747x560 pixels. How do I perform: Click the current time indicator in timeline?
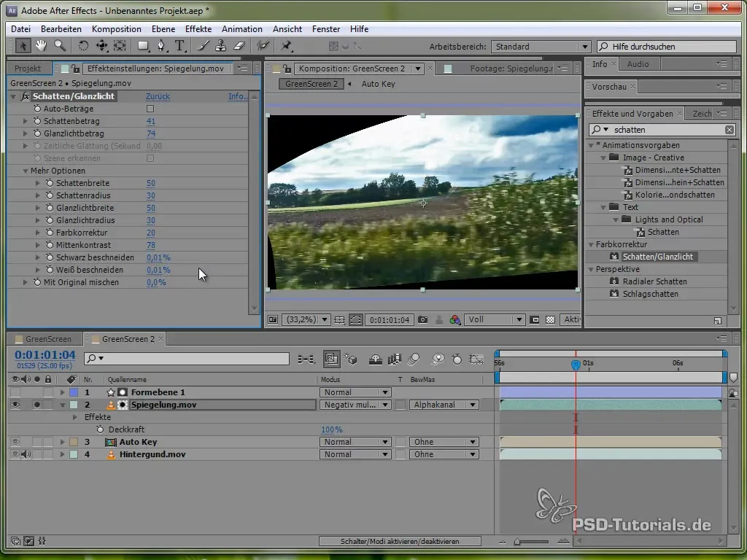tap(576, 365)
